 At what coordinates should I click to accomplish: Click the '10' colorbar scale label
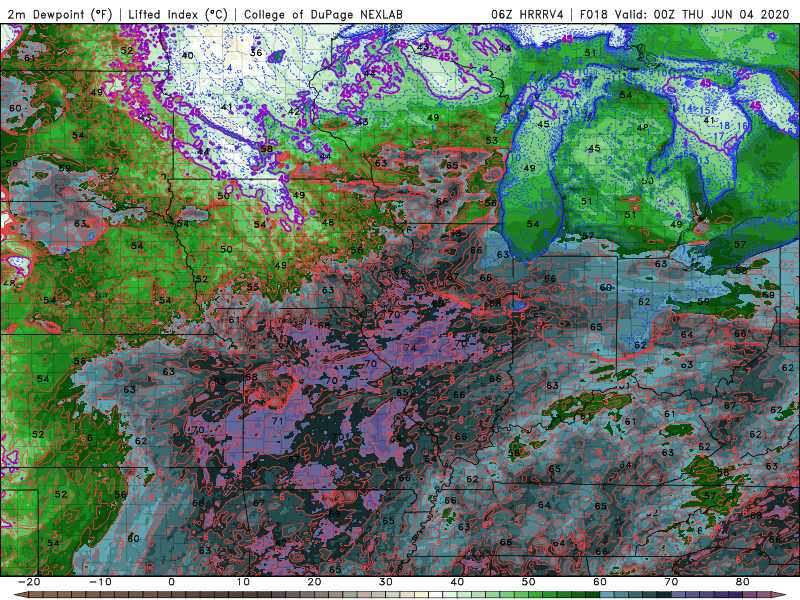click(x=243, y=582)
